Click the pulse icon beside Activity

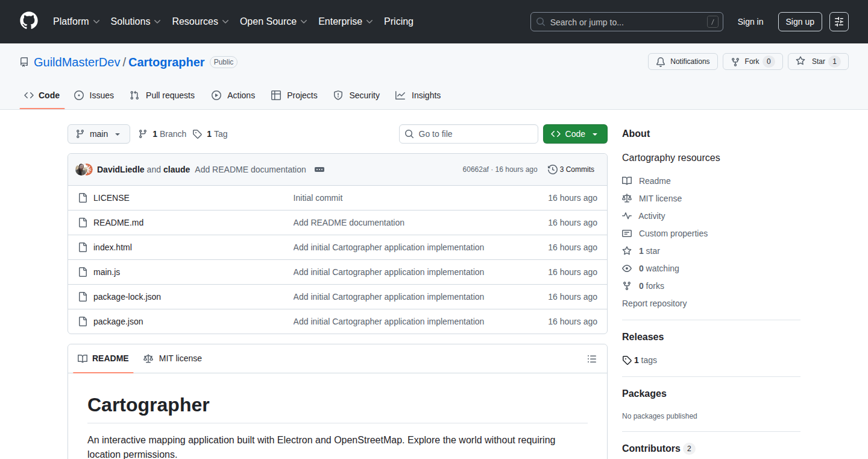pos(627,216)
